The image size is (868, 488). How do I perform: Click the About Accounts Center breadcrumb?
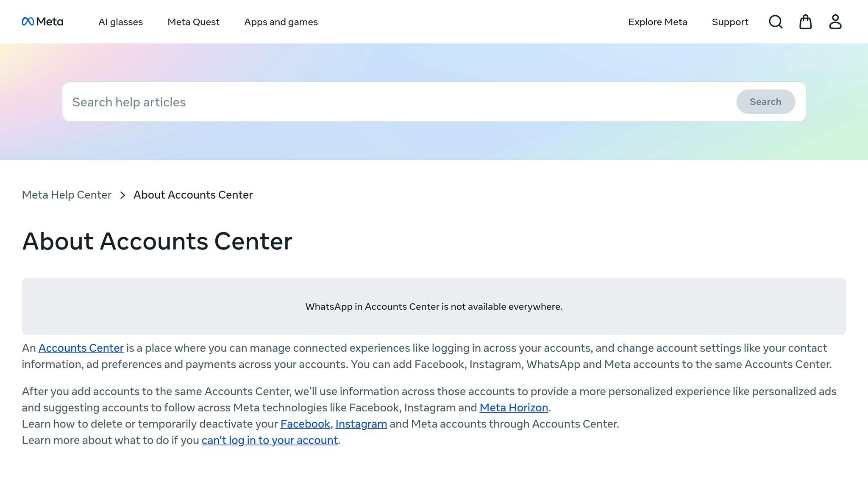tap(193, 195)
